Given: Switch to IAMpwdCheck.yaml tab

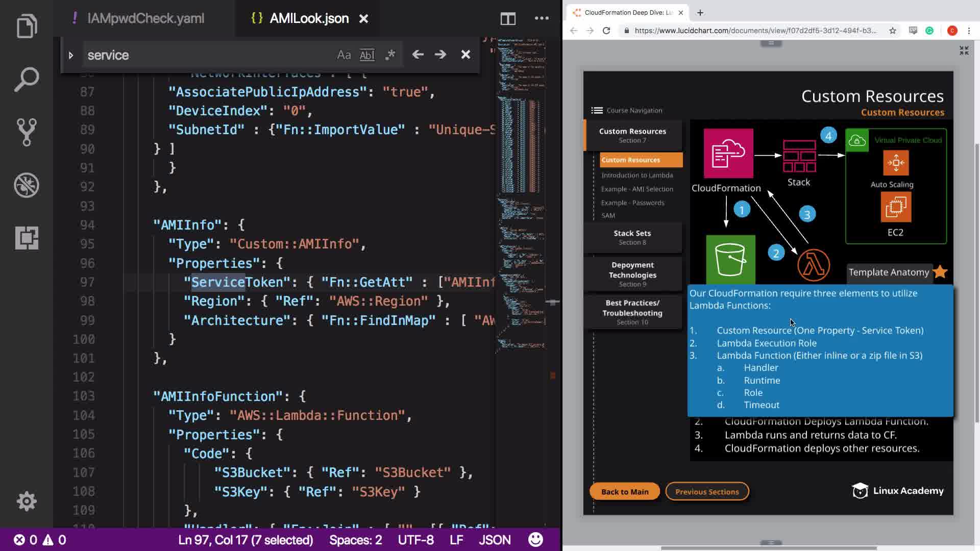Looking at the screenshot, I should pos(145,19).
